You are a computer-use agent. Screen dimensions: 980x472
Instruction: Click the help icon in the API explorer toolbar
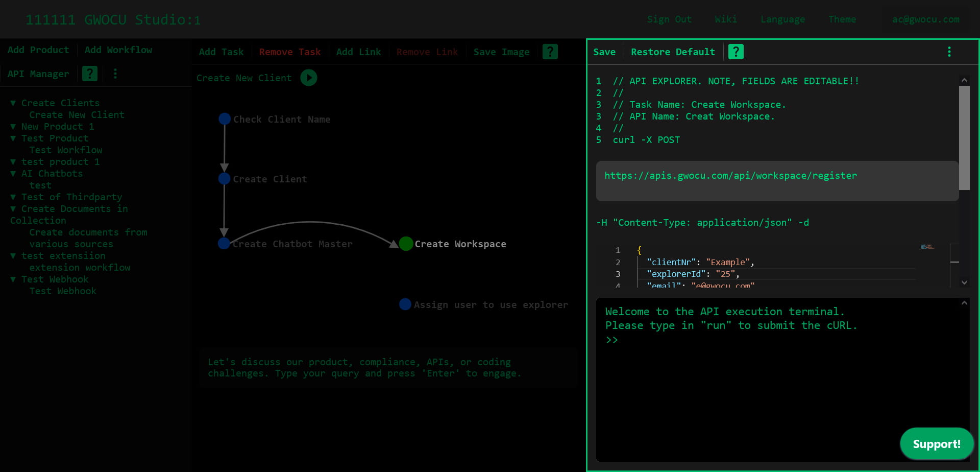[736, 52]
